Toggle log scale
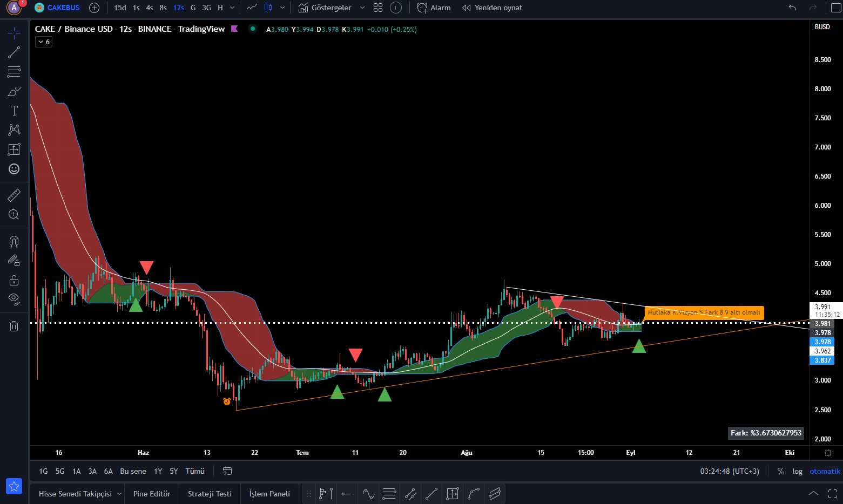This screenshot has width=843, height=504. click(797, 471)
